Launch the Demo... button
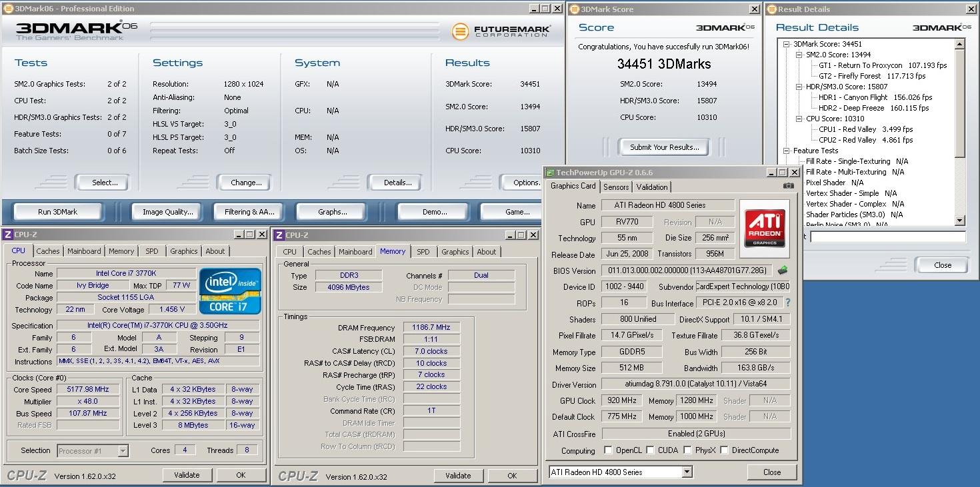 435,212
